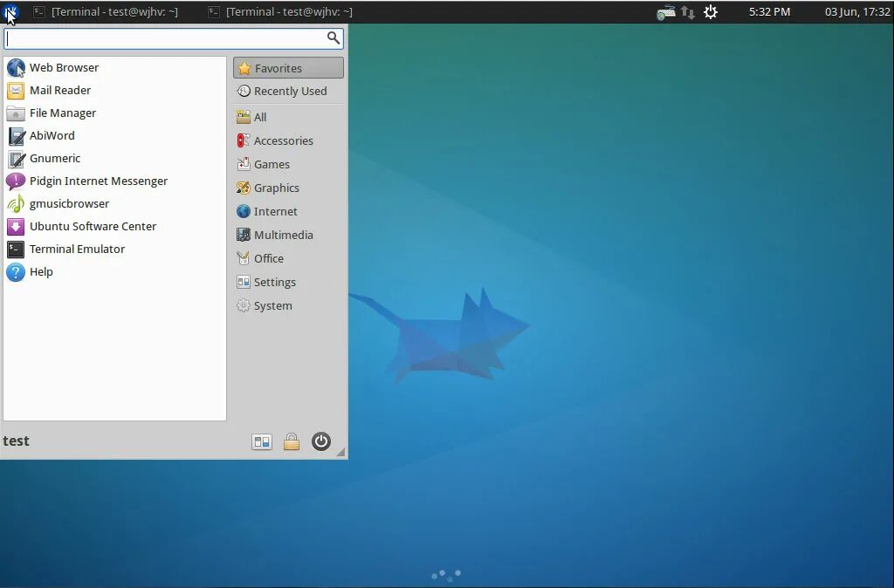Open the System category

(288, 306)
